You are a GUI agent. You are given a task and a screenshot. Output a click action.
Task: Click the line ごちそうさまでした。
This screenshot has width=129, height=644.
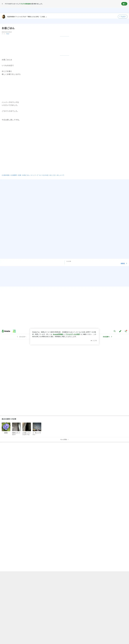click(x=10, y=111)
